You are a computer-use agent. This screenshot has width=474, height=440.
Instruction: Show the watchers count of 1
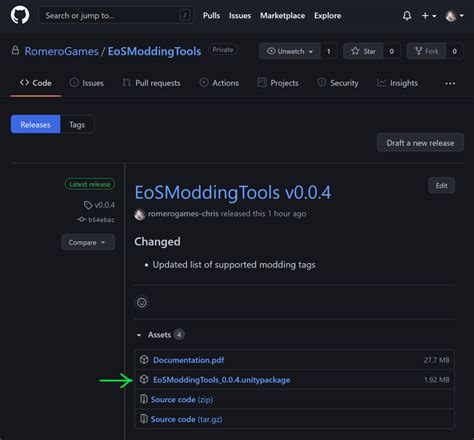pos(329,51)
